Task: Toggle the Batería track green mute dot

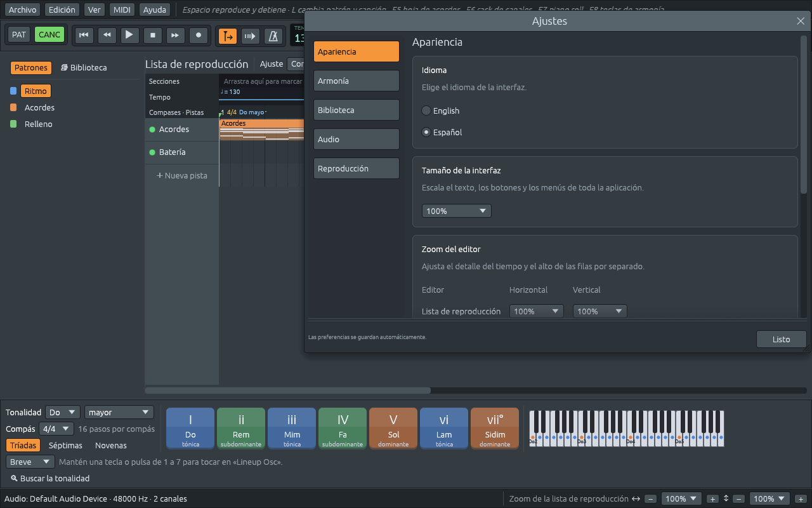Action: [152, 152]
